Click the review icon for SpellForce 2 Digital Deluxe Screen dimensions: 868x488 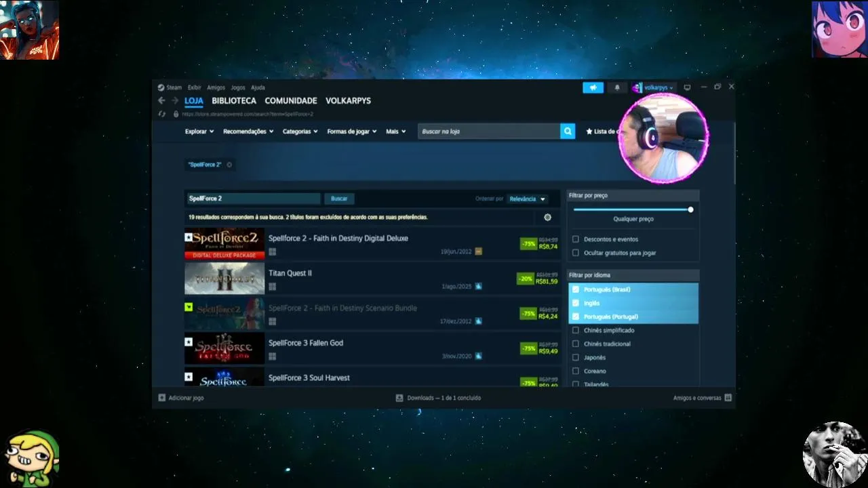point(478,251)
